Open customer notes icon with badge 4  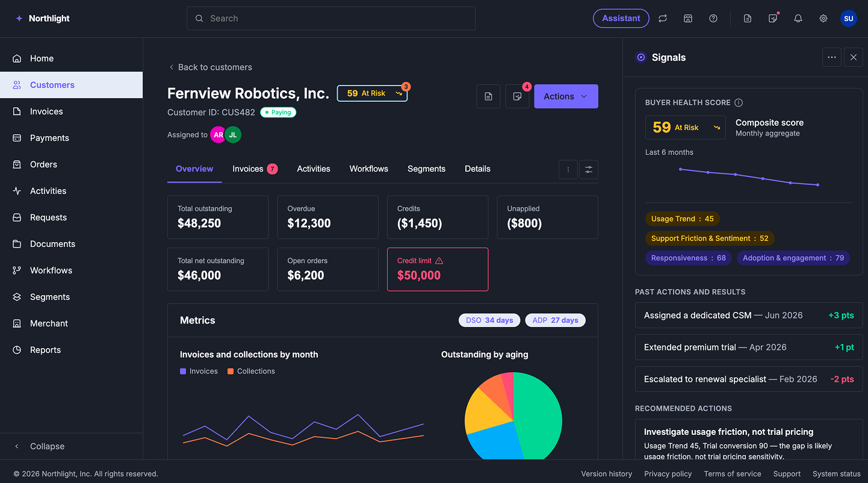coord(517,96)
